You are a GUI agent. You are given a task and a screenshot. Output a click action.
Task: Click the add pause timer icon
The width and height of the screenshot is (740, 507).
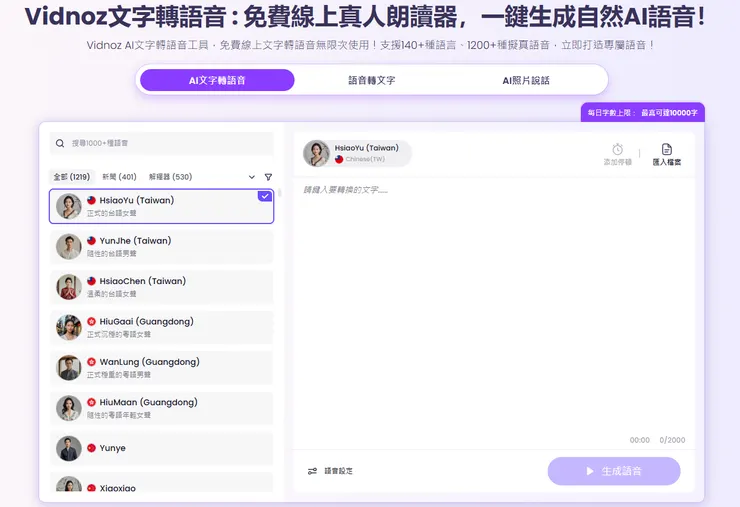click(617, 149)
